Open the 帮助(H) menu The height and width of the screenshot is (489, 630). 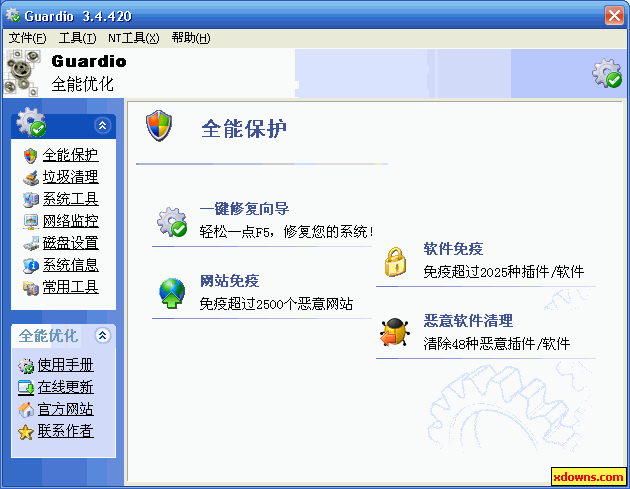[191, 38]
